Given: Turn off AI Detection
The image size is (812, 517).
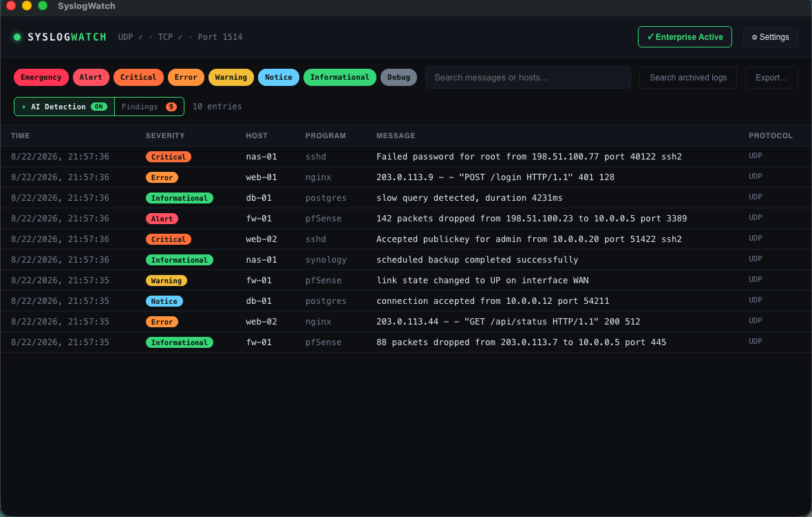Looking at the screenshot, I should [64, 107].
